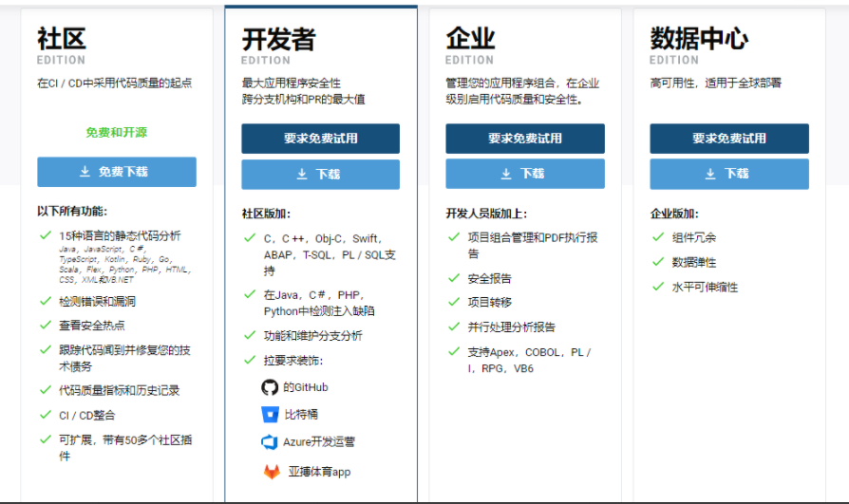Click the '比特桶' label
The height and width of the screenshot is (504, 849).
302,415
